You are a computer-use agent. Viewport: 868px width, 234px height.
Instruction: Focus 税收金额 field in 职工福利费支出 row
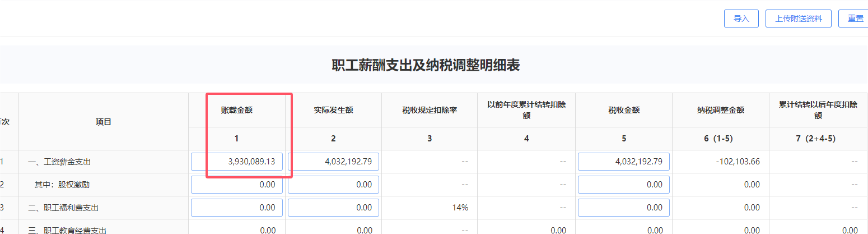tap(623, 208)
